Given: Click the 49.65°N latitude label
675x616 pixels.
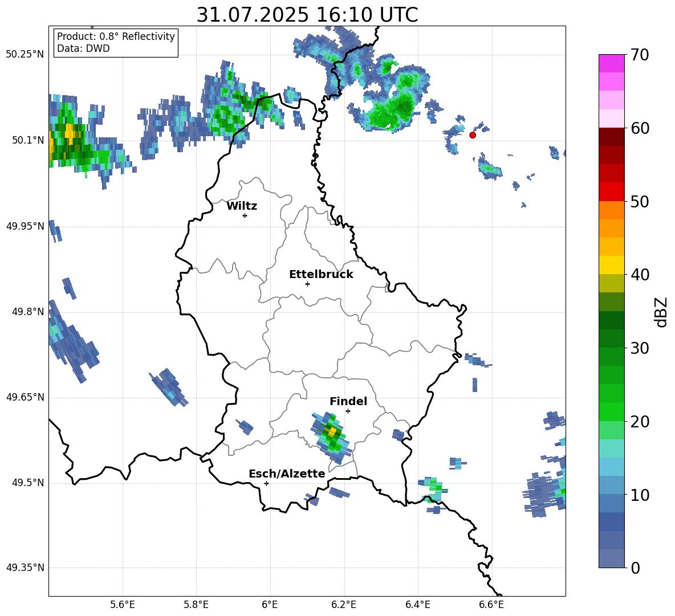Looking at the screenshot, I should pos(25,398).
